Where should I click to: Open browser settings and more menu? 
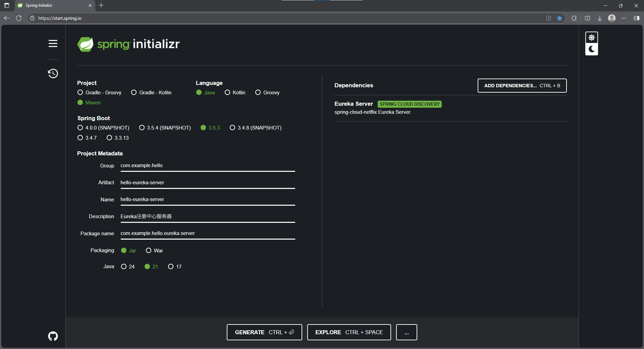[624, 18]
